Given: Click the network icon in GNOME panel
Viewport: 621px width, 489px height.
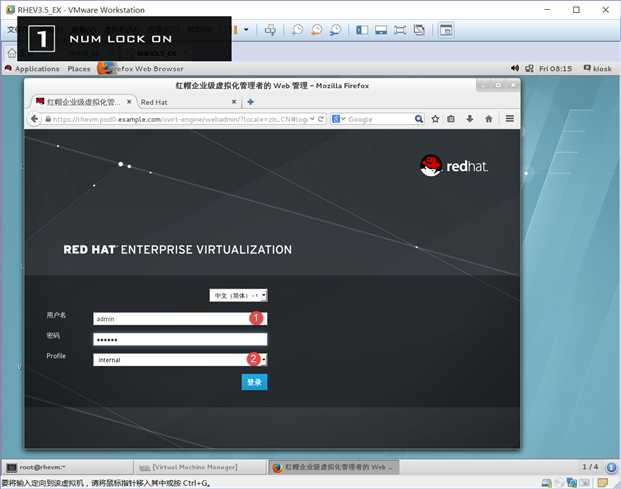Looking at the screenshot, I should (x=529, y=68).
